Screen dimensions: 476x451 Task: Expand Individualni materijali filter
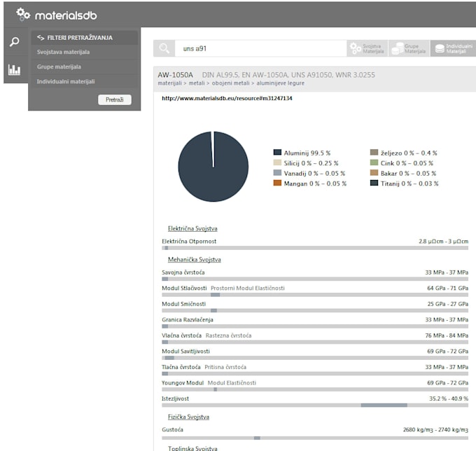tap(66, 81)
